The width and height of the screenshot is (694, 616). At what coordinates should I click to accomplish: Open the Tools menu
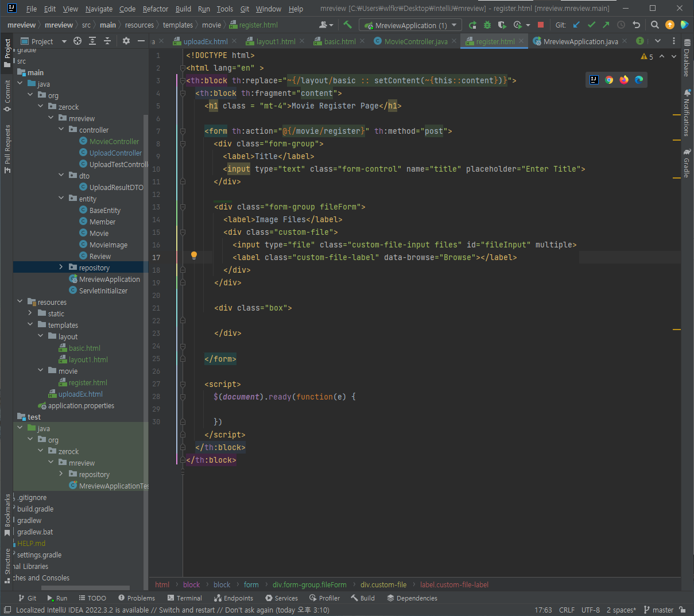click(225, 9)
